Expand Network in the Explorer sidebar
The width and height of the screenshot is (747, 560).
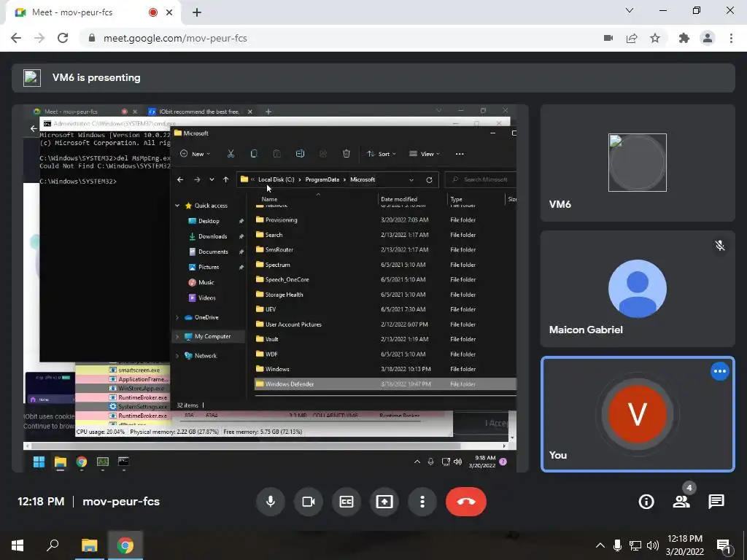177,356
